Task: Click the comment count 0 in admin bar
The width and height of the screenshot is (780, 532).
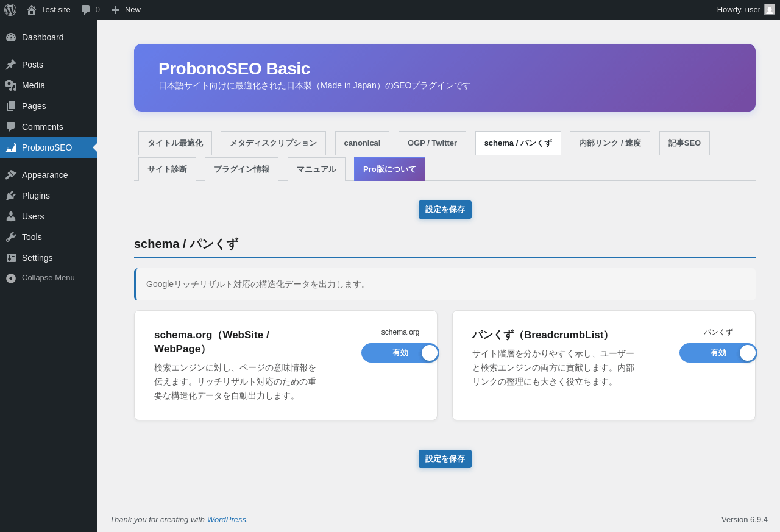Action: (x=97, y=10)
